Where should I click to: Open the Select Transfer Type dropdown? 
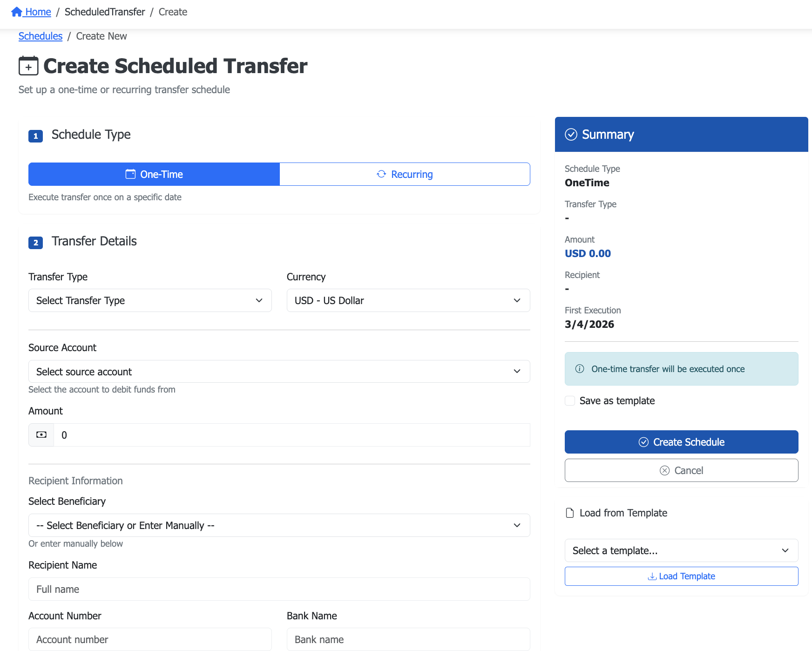150,300
